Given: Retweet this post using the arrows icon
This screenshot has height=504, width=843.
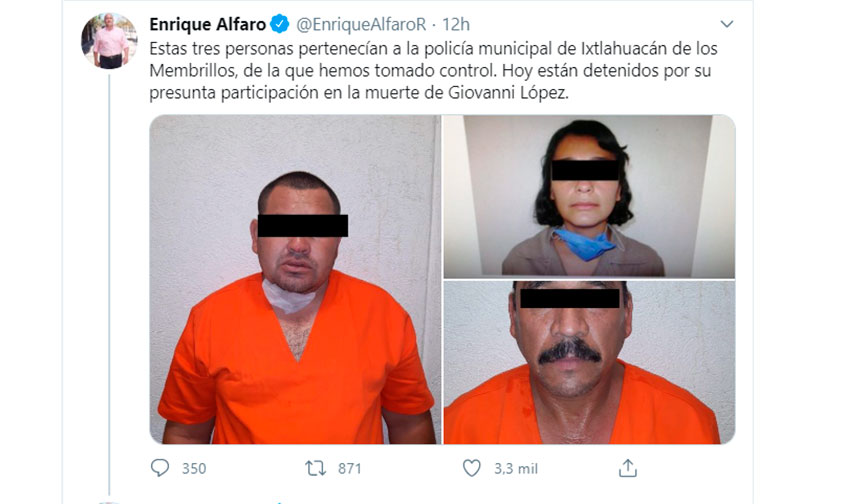Looking at the screenshot, I should 316,468.
